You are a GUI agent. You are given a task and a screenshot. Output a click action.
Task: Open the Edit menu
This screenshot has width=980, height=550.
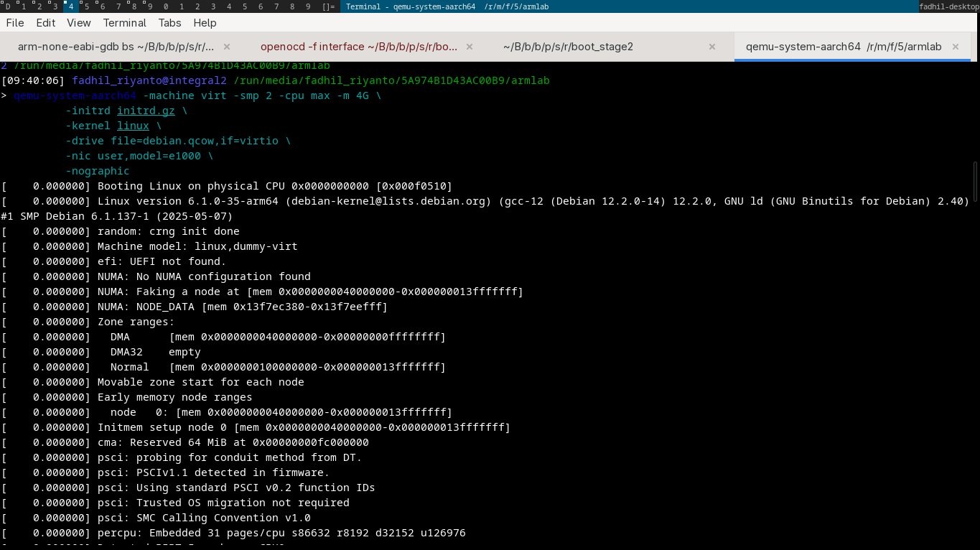pyautogui.click(x=46, y=23)
